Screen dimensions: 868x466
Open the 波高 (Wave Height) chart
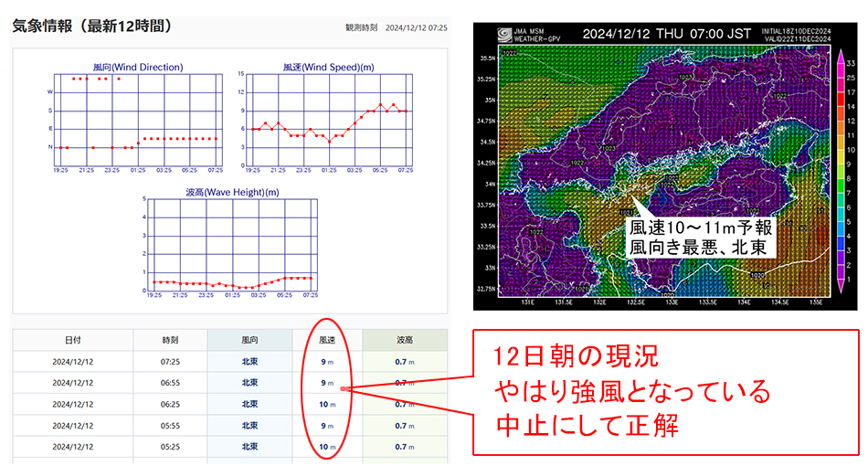pos(232,244)
